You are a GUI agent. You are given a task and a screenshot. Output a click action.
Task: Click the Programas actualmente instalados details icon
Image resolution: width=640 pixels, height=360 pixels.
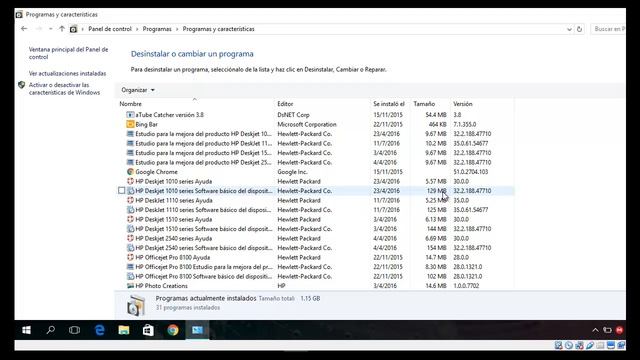click(136, 305)
